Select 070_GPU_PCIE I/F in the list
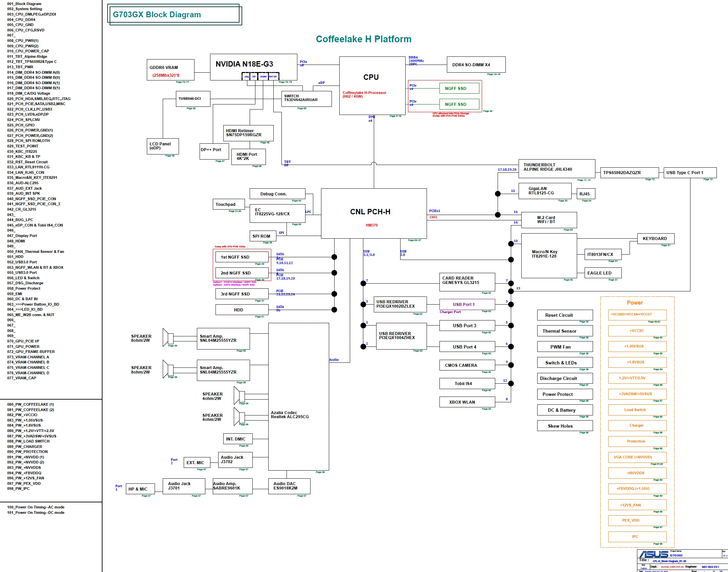 pyautogui.click(x=23, y=341)
